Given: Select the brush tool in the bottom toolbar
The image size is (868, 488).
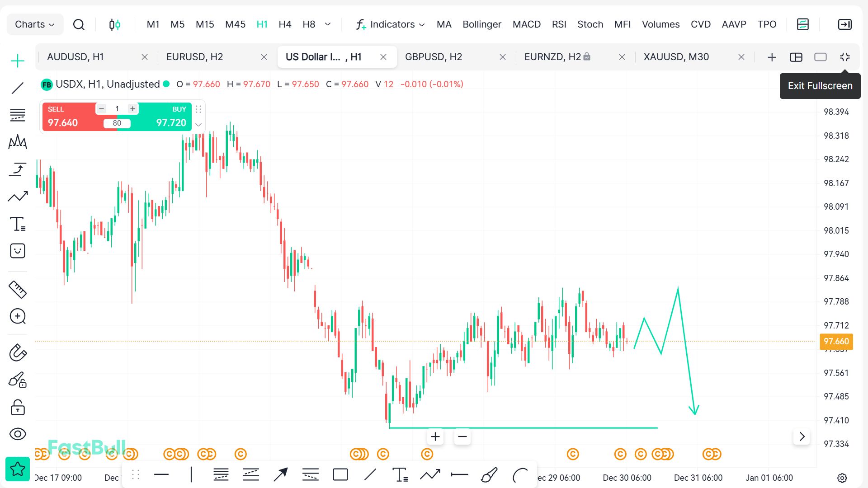Looking at the screenshot, I should click(489, 475).
